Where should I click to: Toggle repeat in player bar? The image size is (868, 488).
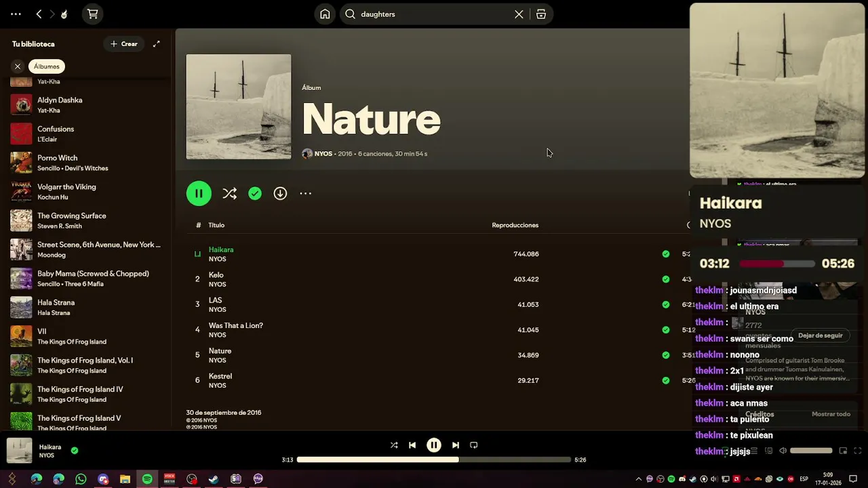click(x=474, y=445)
